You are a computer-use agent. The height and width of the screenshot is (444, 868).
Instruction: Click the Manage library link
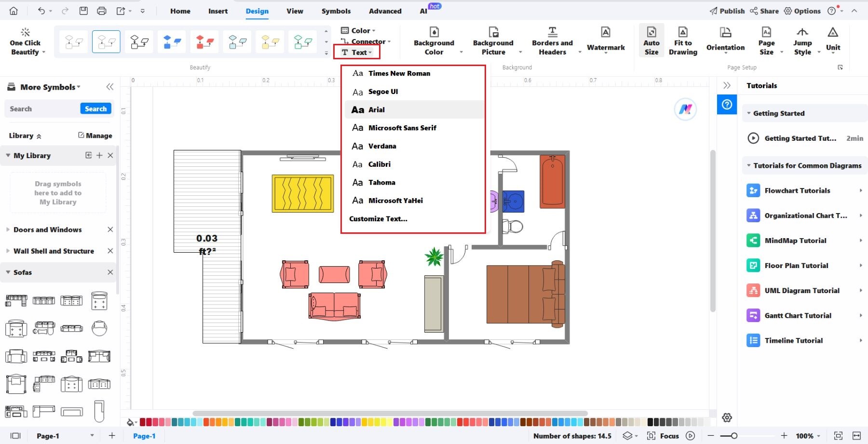[x=95, y=135]
